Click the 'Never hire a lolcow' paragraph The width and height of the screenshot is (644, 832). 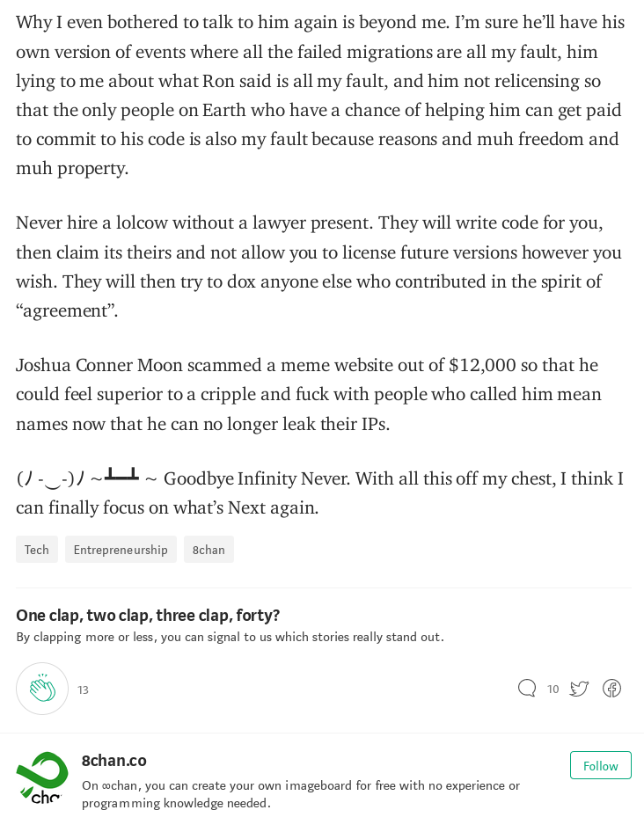click(318, 266)
